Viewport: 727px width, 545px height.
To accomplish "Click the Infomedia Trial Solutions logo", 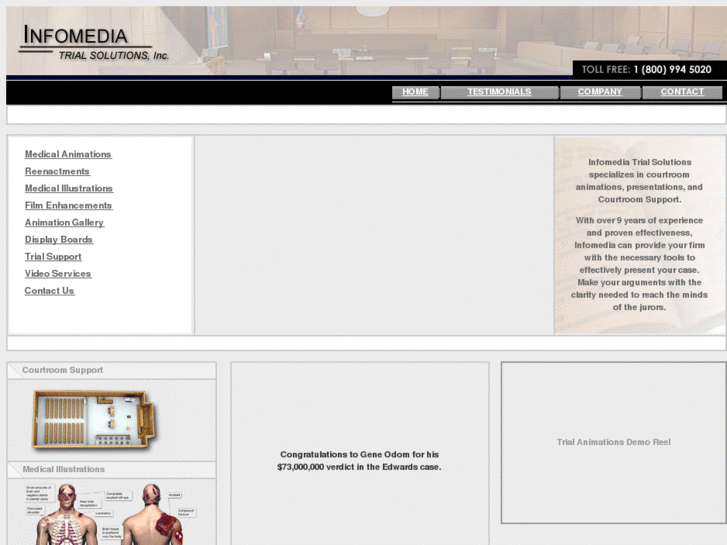I will tap(95, 43).
